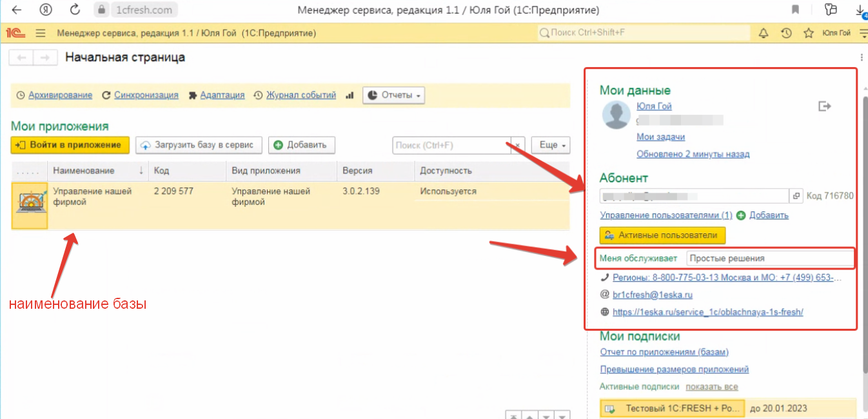Open the 1eska.ru oblachnaya-1s-fresh URL link
Screen dimensions: 868x419
click(707, 312)
